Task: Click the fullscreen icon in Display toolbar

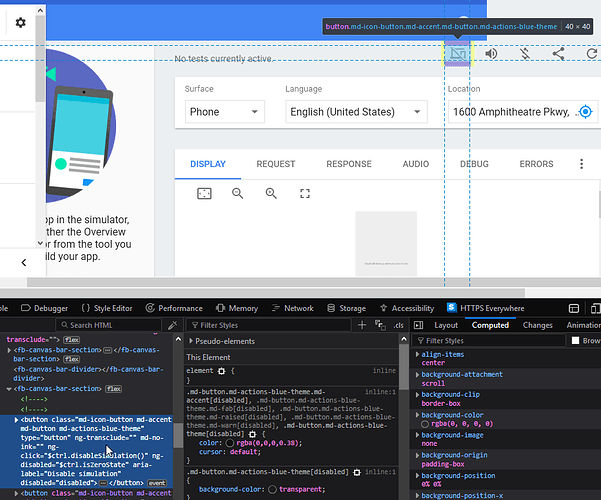Action: tap(305, 192)
